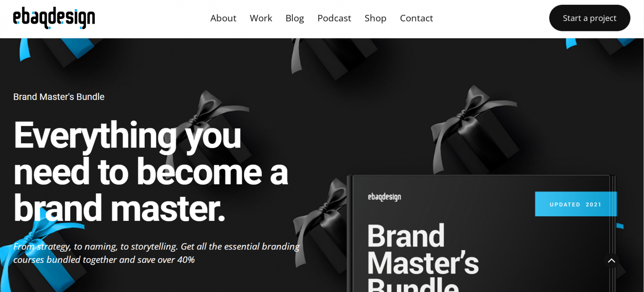
Task: Click the ebaqdesign logo on the book cover
Action: [384, 197]
